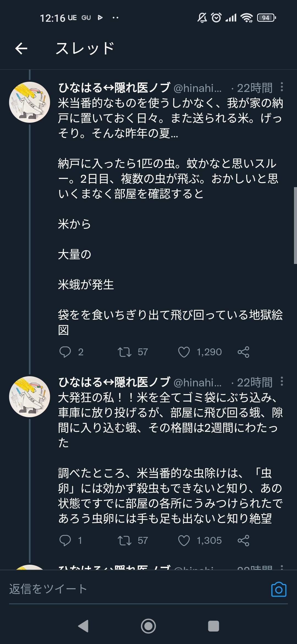Tap the camera icon in reply bar
Viewport: 297px width, 644px height.
(279, 589)
